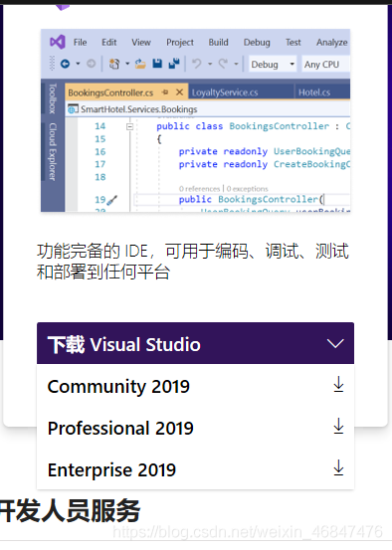This screenshot has height=550, width=392.
Task: Click the greyed navigate forward icon
Action: (91, 64)
